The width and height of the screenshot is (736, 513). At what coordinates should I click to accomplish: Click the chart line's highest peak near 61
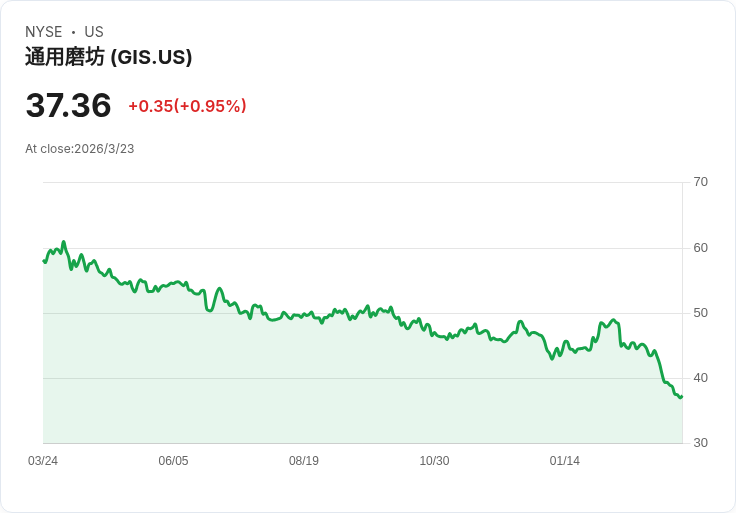click(64, 242)
